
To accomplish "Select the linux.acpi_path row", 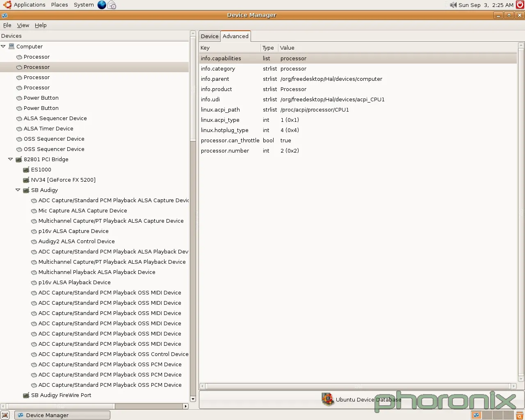I will [x=358, y=110].
